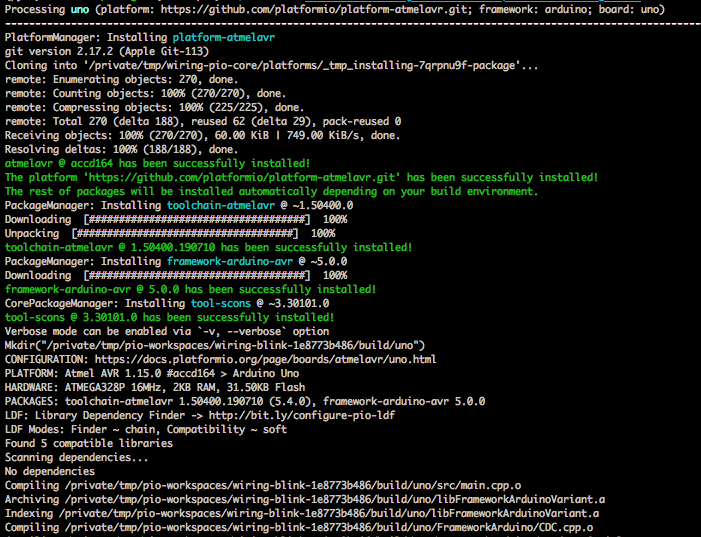Screen dimensions: 701x537
Task: Select 'remote: Enumerating objects: 270, done.' line
Action: [122, 79]
